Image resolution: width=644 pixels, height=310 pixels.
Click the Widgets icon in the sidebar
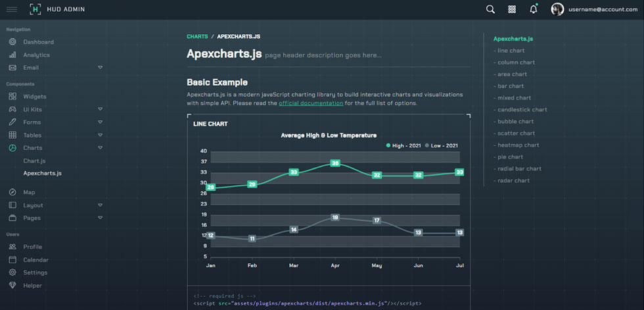[12, 97]
